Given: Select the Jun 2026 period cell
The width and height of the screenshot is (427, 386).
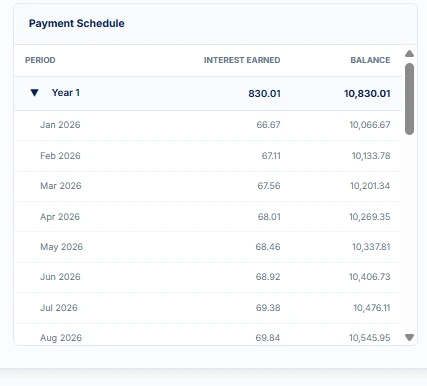Looking at the screenshot, I should (x=60, y=277).
